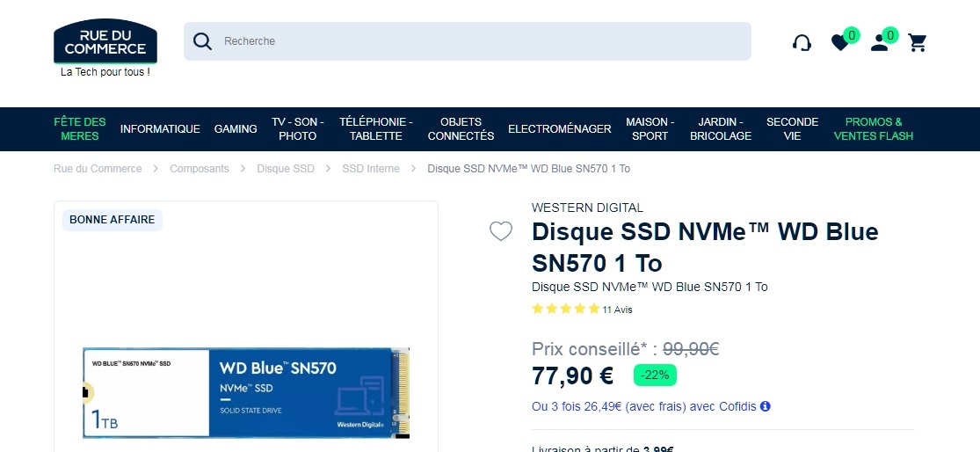Open the shopping cart icon

pos(918,42)
